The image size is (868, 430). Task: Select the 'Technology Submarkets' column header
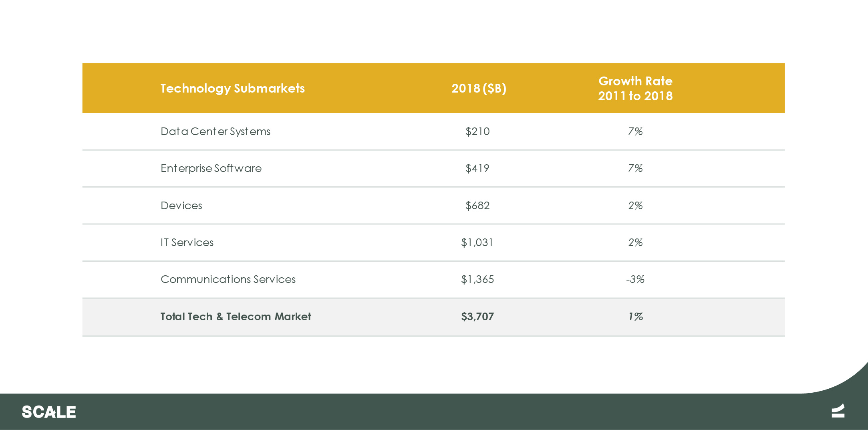click(x=233, y=89)
